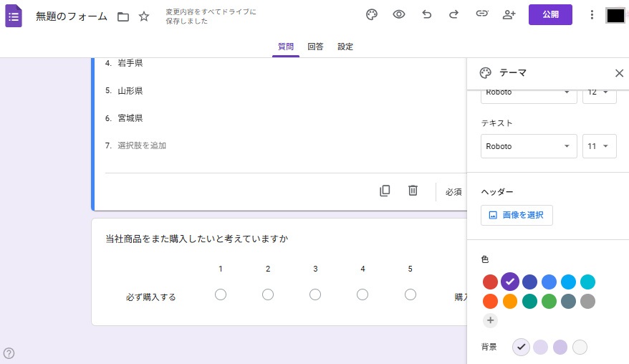
Task: Switch to the 設定 tab
Action: click(x=345, y=47)
